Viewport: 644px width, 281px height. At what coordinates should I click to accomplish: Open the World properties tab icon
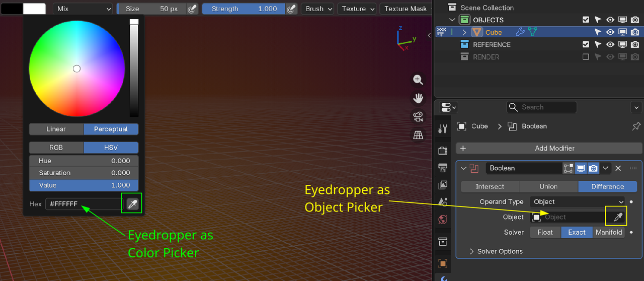443,219
